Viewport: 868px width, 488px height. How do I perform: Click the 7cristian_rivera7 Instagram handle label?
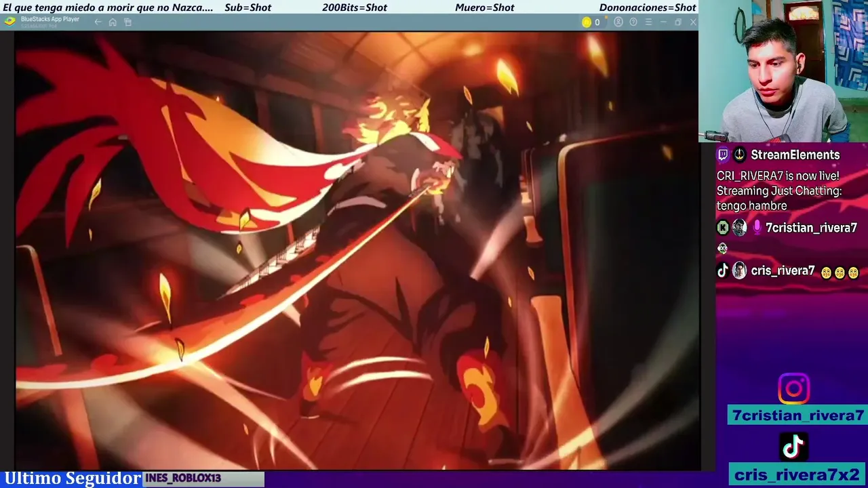[x=797, y=415]
